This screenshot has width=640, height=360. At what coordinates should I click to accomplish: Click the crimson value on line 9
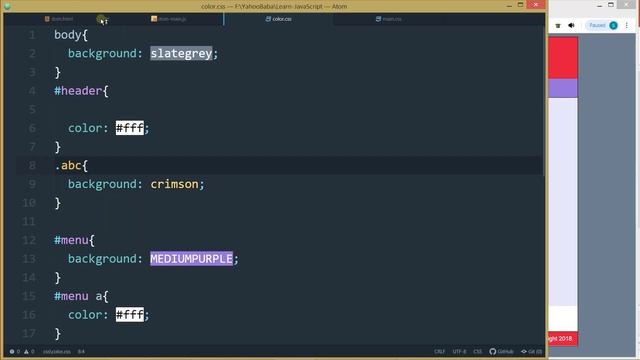pos(174,184)
